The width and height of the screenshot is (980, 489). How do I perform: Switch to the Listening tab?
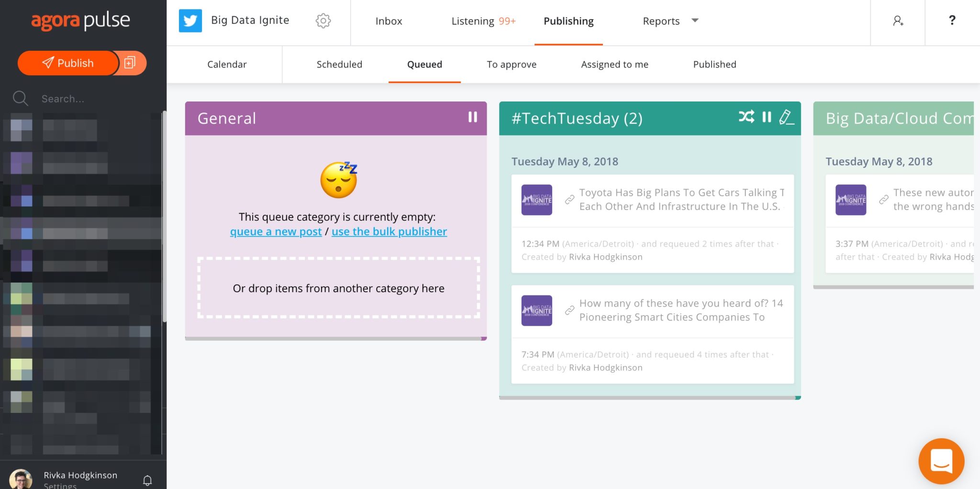click(x=483, y=21)
